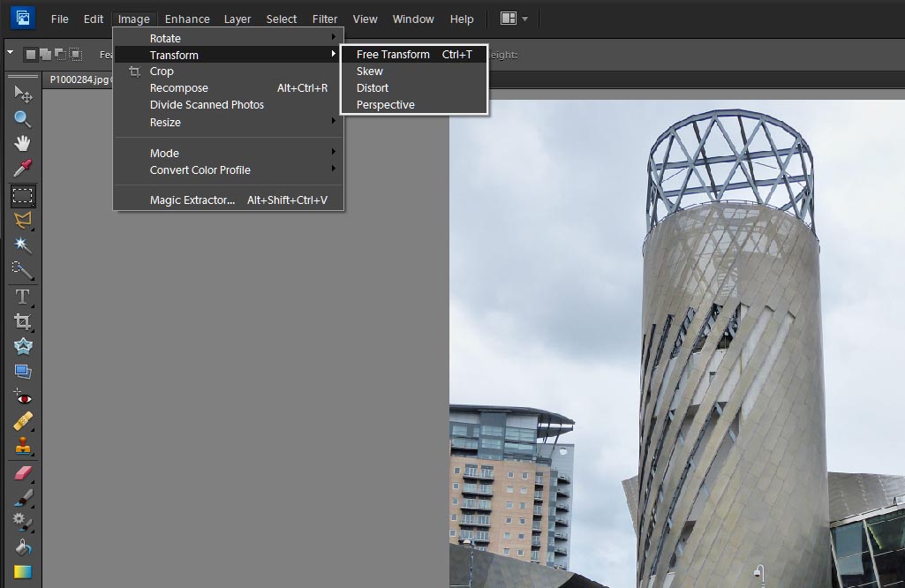Enable New Selection mode in options bar
Viewport: 905px width, 588px height.
coord(31,55)
